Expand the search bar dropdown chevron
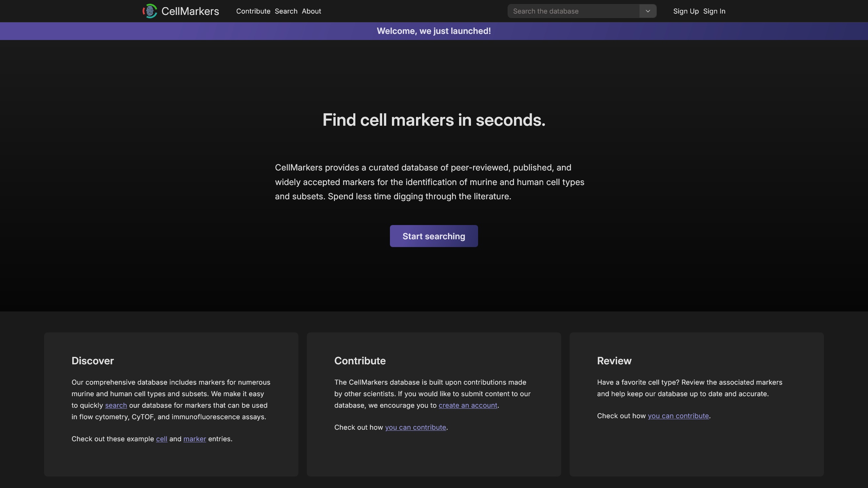This screenshot has height=488, width=868. tap(648, 11)
